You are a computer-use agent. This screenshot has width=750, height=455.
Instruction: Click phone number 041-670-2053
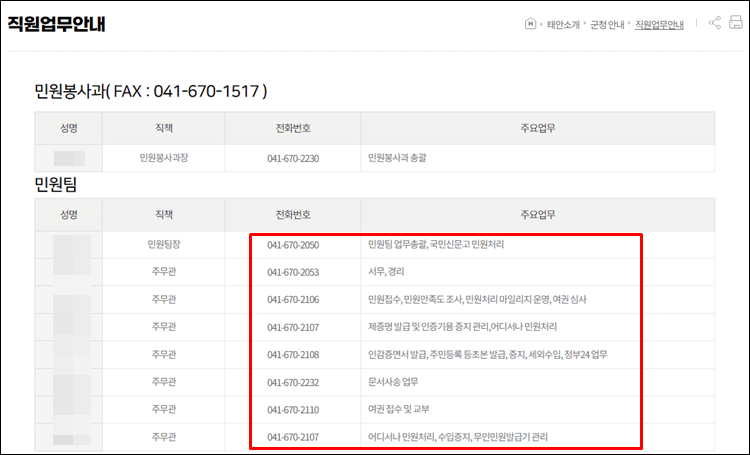[293, 272]
